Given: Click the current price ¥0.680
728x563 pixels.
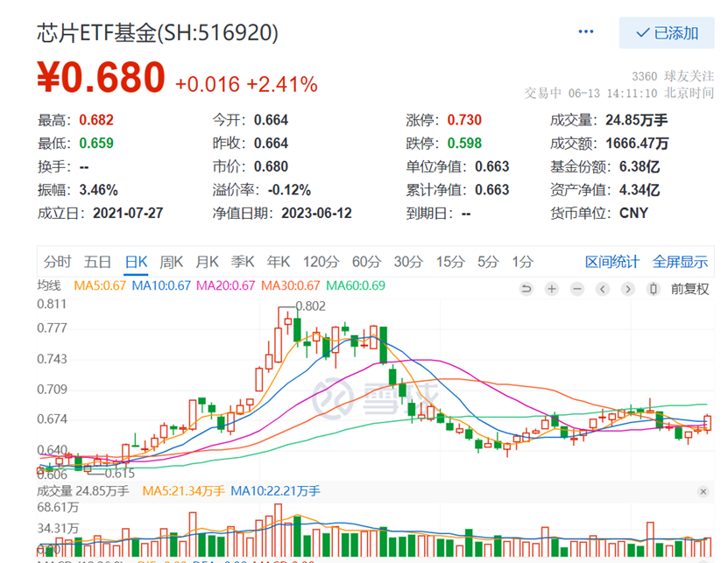Looking at the screenshot, I should 102,77.
